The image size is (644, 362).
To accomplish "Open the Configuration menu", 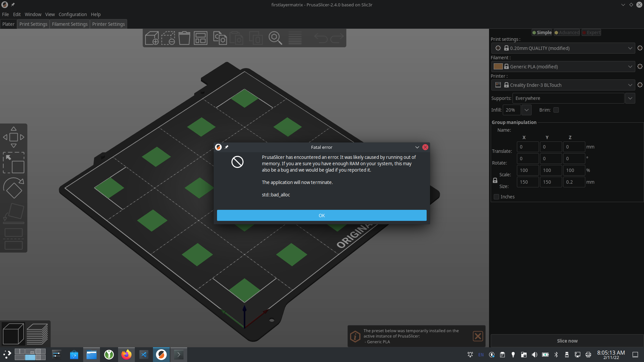I will point(73,14).
